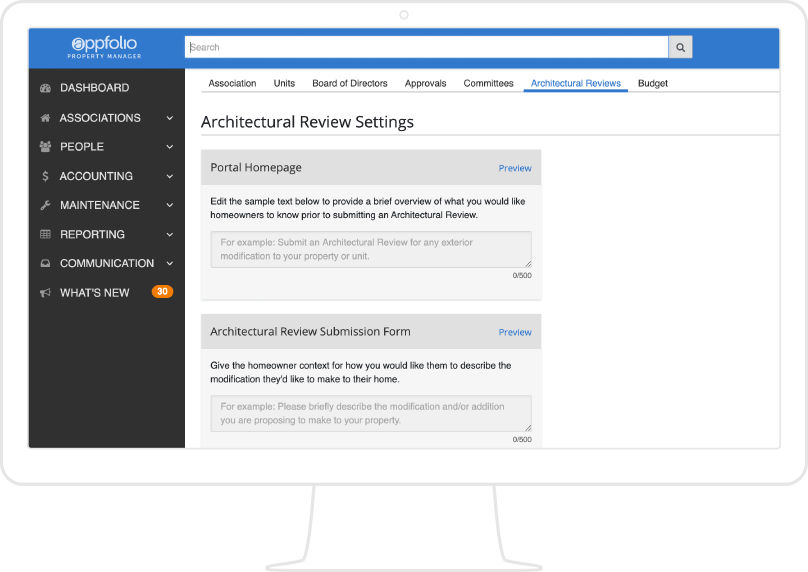Expand the Associations menu chevron
808x572 pixels.
pyautogui.click(x=170, y=118)
